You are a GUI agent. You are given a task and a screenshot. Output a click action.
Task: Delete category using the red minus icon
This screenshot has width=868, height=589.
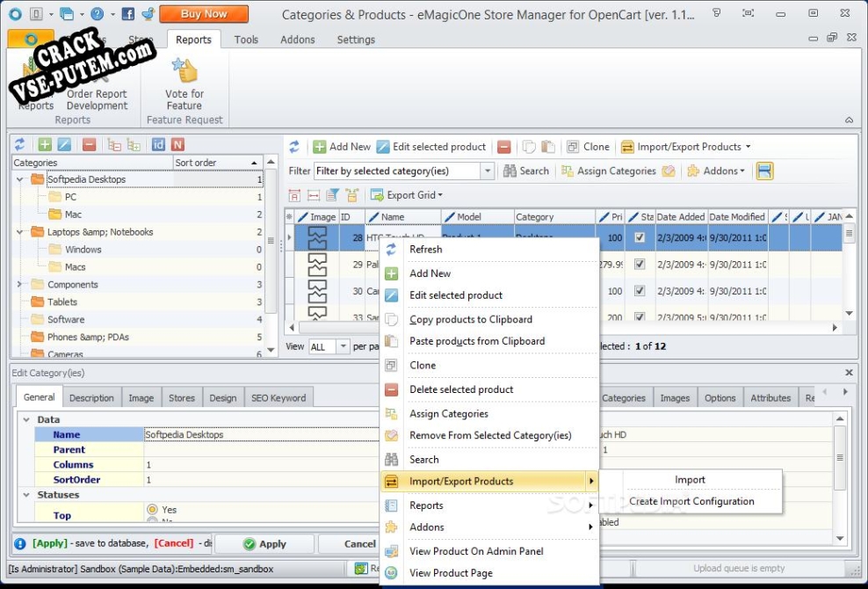[x=89, y=145]
